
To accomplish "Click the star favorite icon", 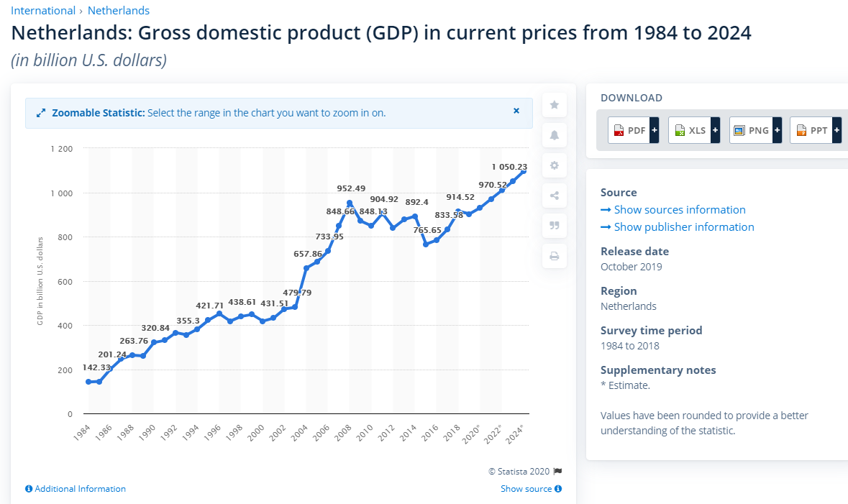I will [x=555, y=105].
